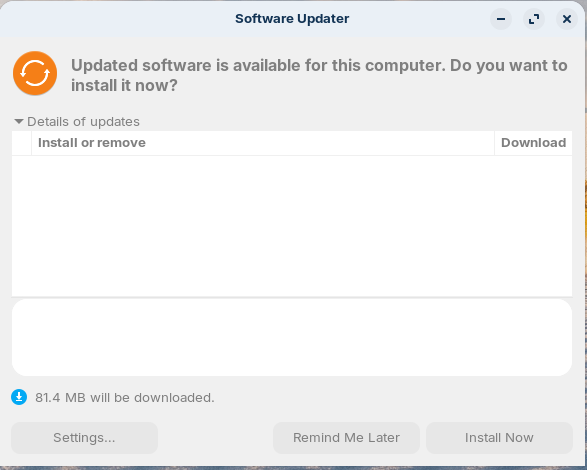The width and height of the screenshot is (587, 470).
Task: Open the Settings... dialog
Action: tap(84, 438)
